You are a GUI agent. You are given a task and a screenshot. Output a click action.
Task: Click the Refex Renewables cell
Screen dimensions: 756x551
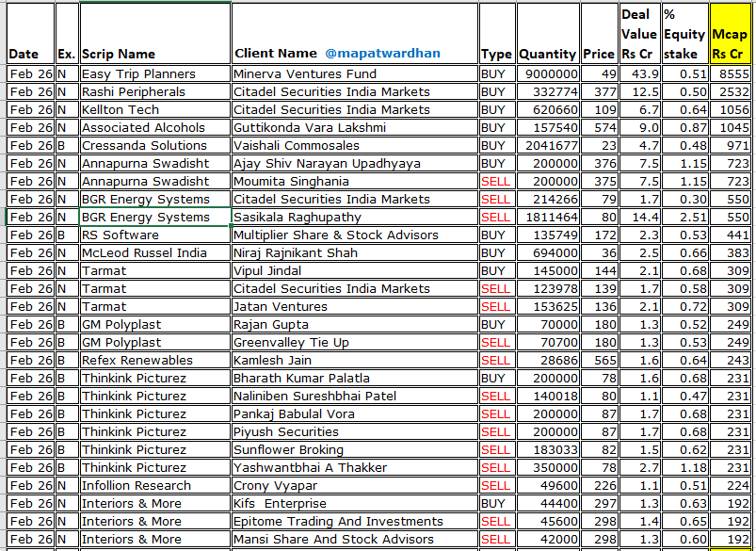[x=154, y=360]
